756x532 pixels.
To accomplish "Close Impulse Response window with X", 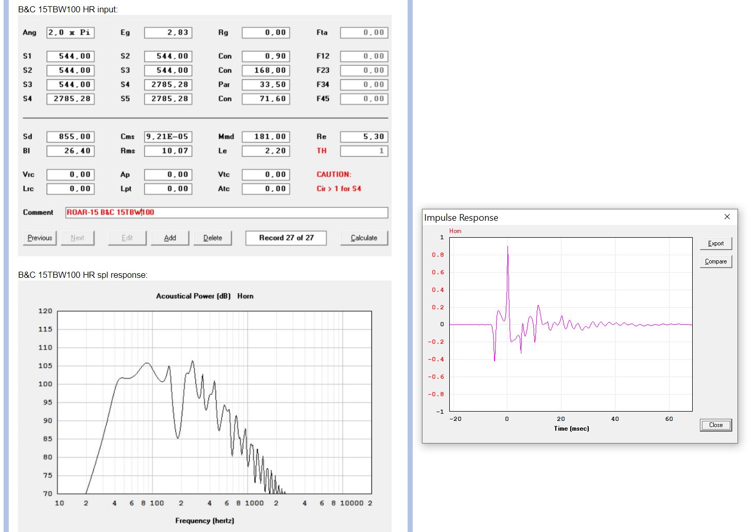I will pyautogui.click(x=727, y=217).
